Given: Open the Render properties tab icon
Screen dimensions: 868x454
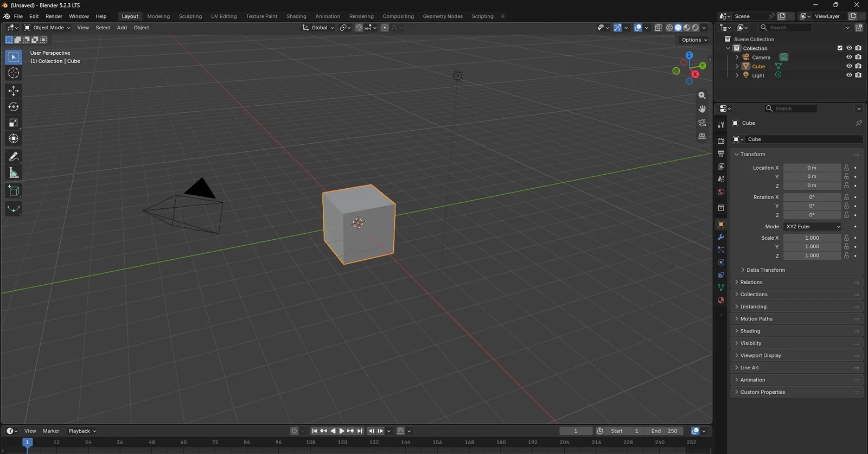Looking at the screenshot, I should [721, 140].
